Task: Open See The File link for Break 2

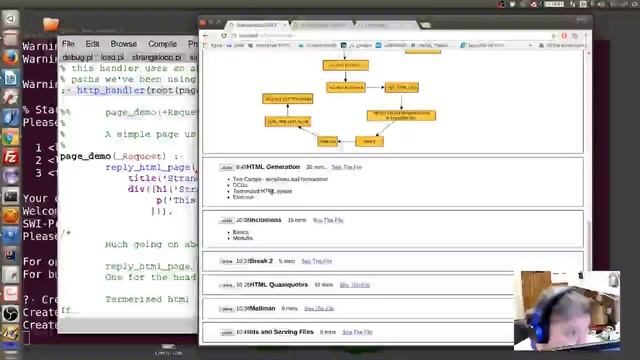Action: pos(317,261)
